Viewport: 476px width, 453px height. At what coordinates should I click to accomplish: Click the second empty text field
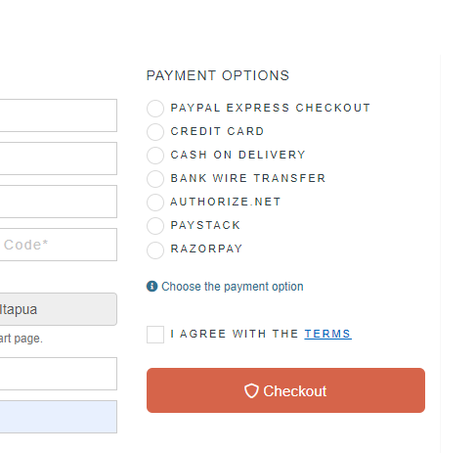coord(59,159)
